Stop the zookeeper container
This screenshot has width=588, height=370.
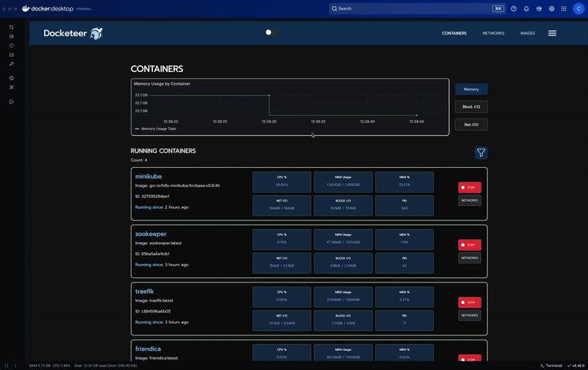470,245
